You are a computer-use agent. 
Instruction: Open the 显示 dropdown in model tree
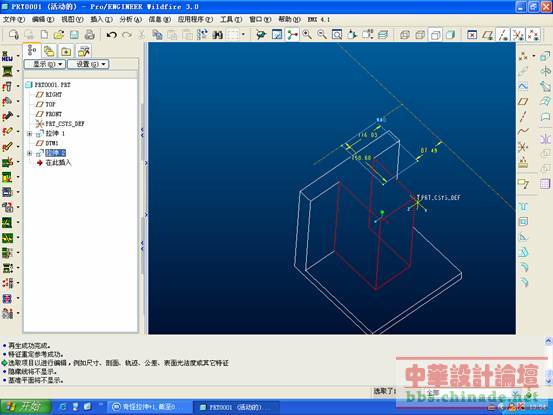(44, 64)
